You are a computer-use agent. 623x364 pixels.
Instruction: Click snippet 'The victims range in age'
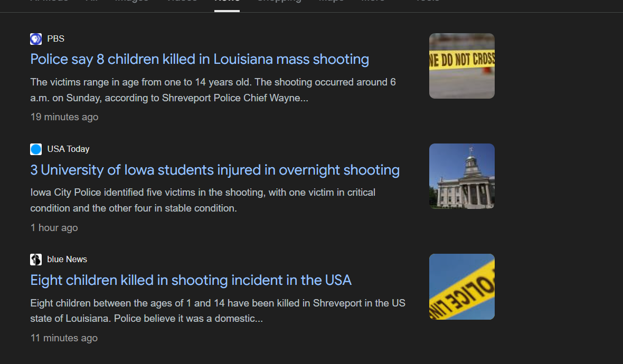[213, 90]
